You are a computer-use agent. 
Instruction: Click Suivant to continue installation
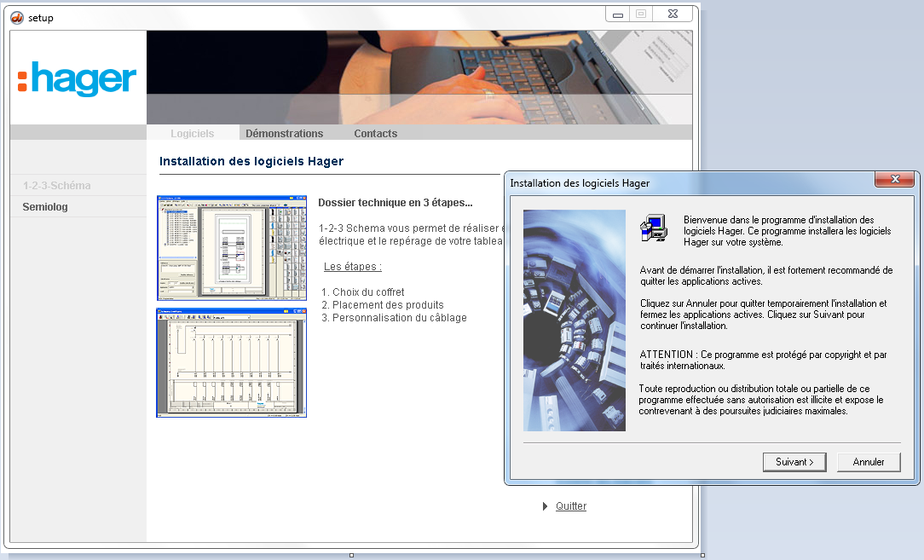794,462
